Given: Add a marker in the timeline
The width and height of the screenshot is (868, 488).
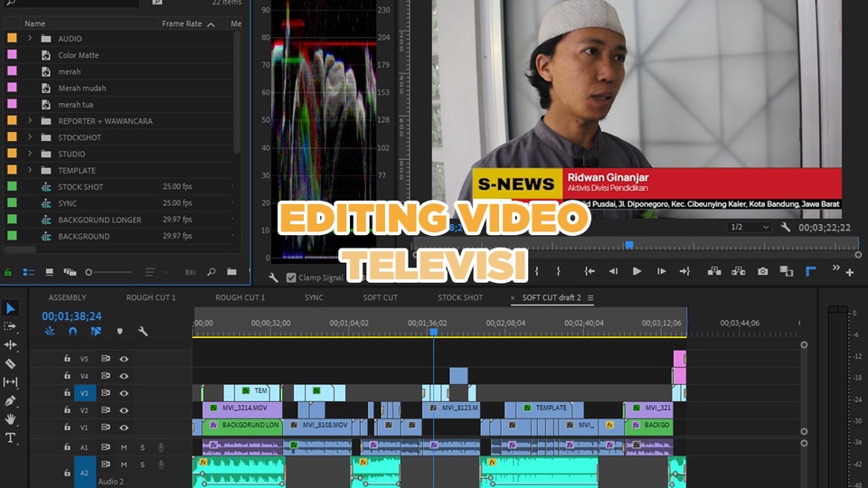Looking at the screenshot, I should [119, 331].
